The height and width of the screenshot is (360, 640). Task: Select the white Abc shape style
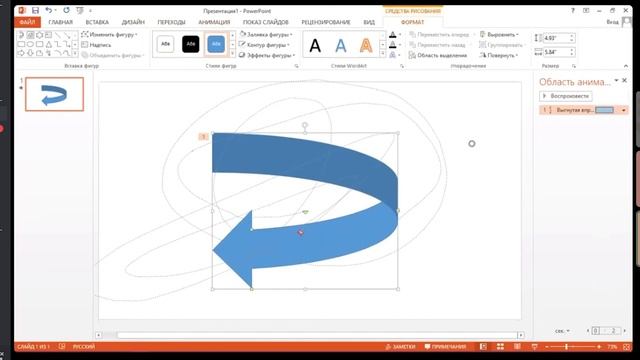pyautogui.click(x=165, y=44)
